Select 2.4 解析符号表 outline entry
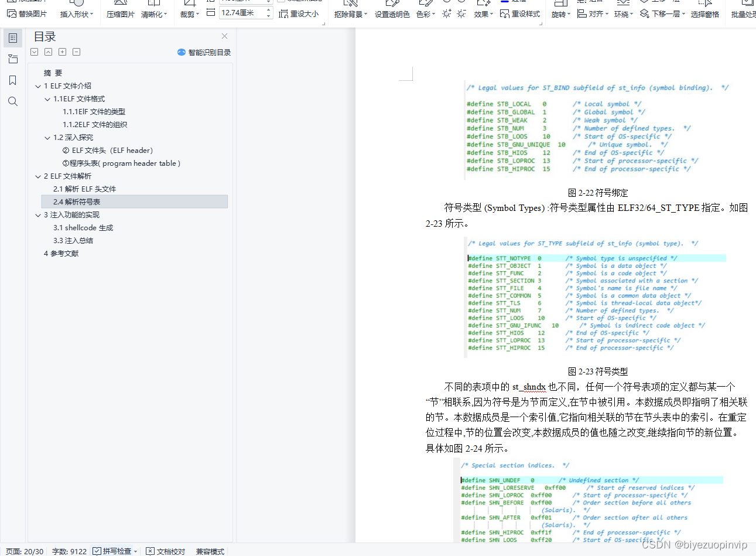Viewport: 756px width, 556px height. click(x=135, y=202)
